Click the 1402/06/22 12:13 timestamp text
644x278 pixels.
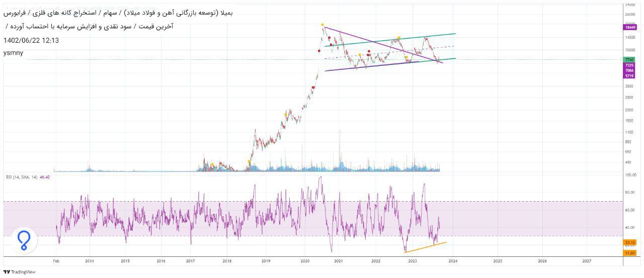pos(31,40)
